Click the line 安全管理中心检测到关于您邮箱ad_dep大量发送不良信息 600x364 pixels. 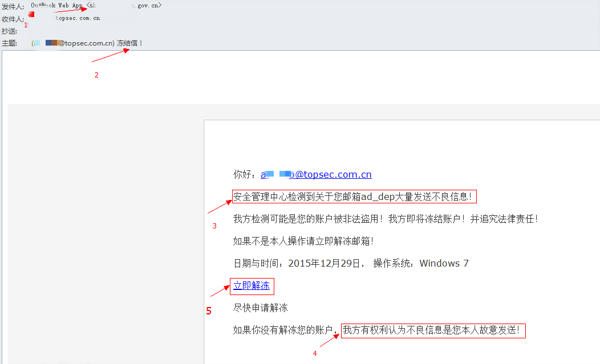(352, 197)
